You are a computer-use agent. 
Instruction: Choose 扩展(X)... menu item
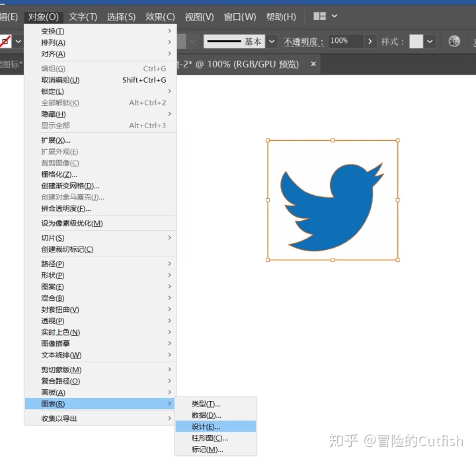coord(100,140)
